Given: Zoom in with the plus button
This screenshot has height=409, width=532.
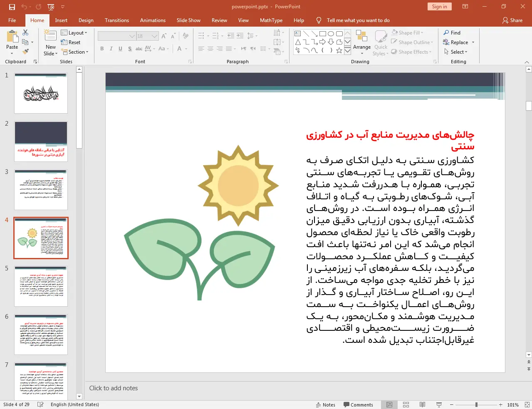Looking at the screenshot, I should [501, 405].
